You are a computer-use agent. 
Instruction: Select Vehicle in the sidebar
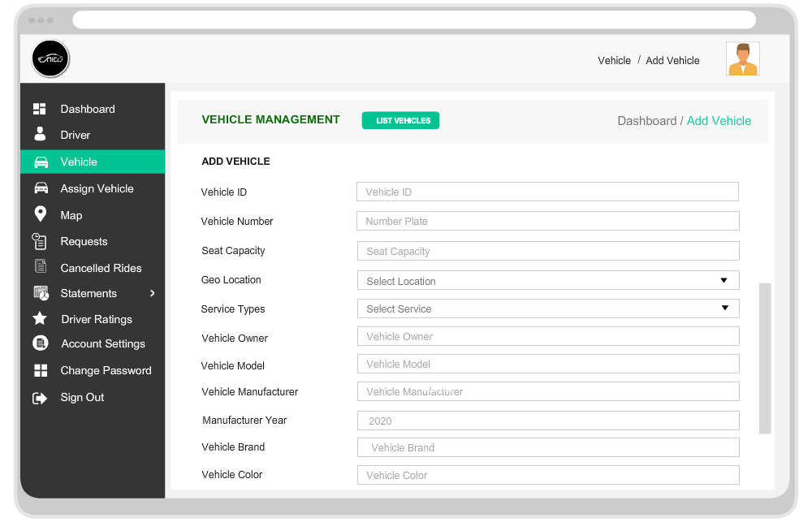click(93, 162)
